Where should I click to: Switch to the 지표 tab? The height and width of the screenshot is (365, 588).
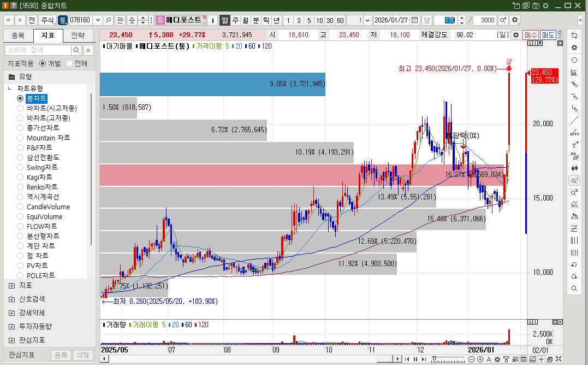click(x=48, y=36)
